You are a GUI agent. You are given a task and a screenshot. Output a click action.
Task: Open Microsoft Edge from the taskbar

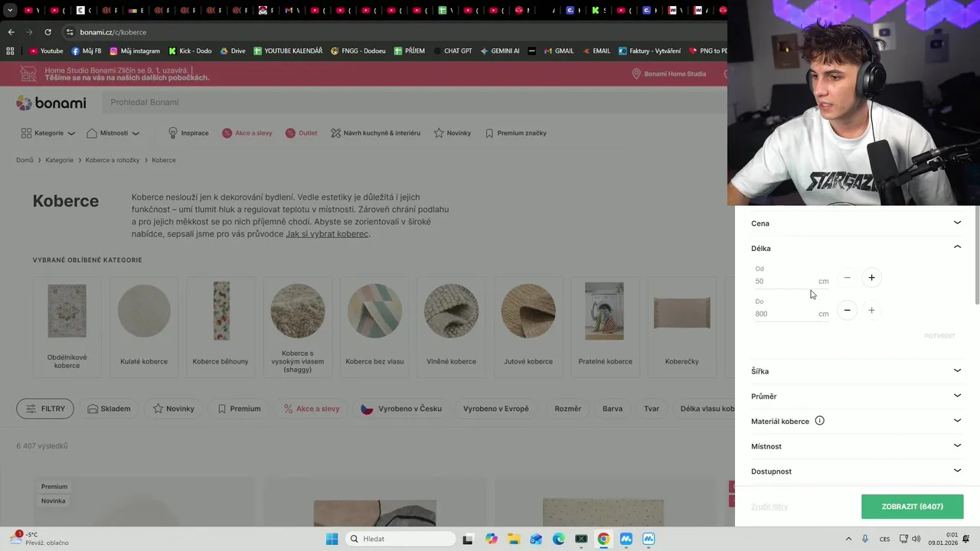point(559,539)
